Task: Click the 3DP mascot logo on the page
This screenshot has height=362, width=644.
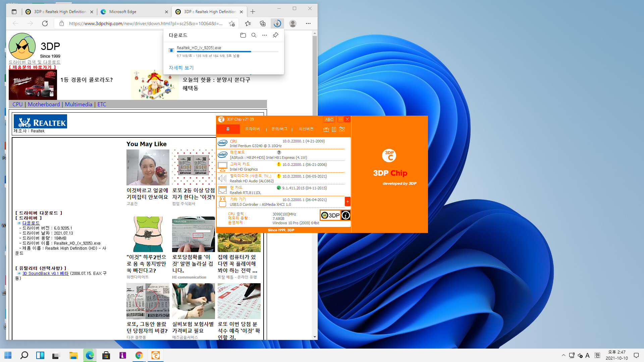Action: click(x=22, y=46)
